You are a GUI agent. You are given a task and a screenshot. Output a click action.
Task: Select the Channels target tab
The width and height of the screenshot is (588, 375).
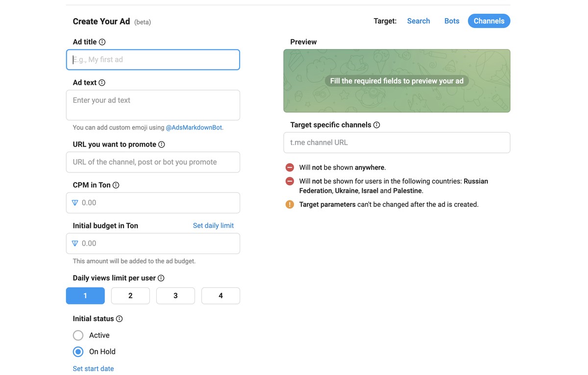(489, 21)
